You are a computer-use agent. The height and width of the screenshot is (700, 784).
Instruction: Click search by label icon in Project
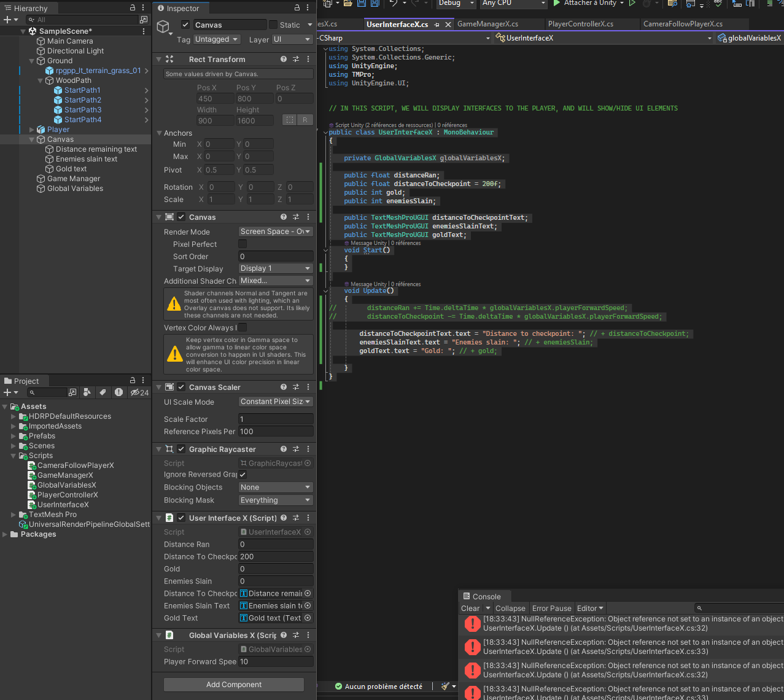[103, 392]
